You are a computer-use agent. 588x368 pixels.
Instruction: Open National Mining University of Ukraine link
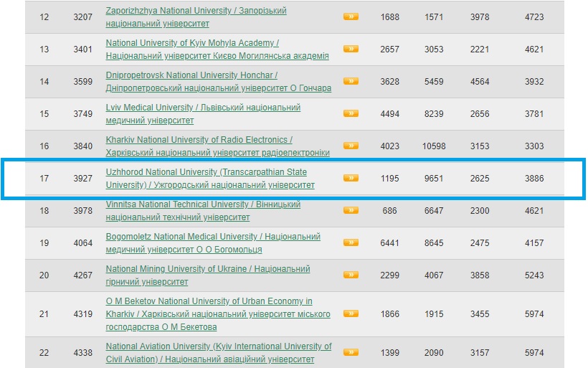(x=208, y=275)
